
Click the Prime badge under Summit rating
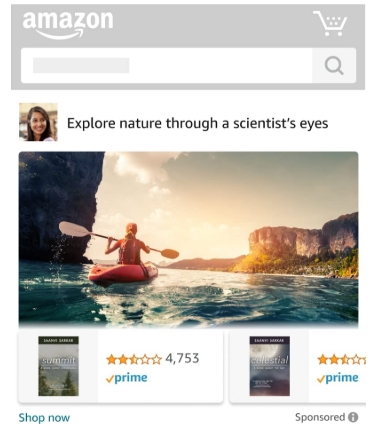pos(127,378)
